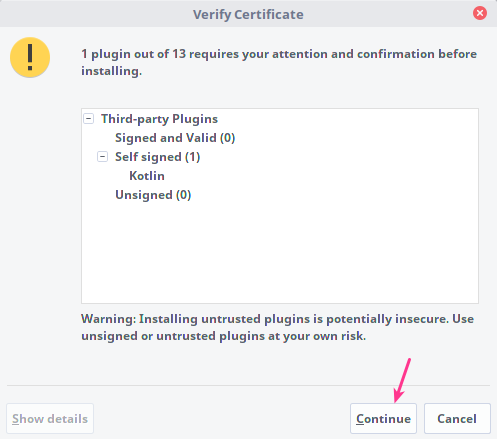Screen dimensions: 497x439
Task: Confirm installation with the Continue button
Action: (383, 419)
